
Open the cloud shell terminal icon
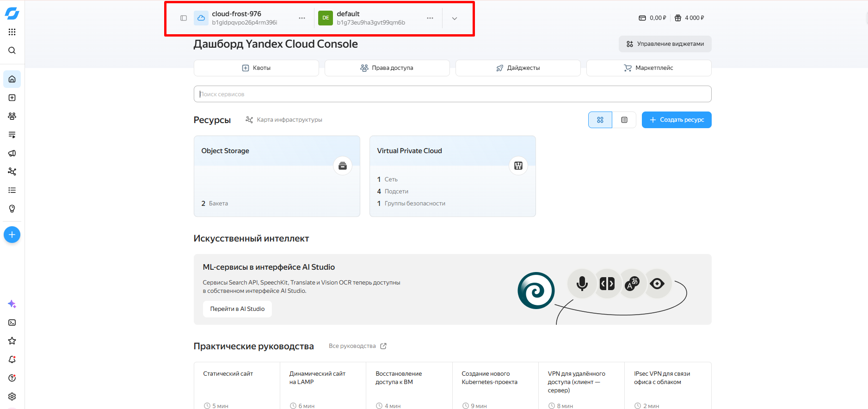click(12, 322)
